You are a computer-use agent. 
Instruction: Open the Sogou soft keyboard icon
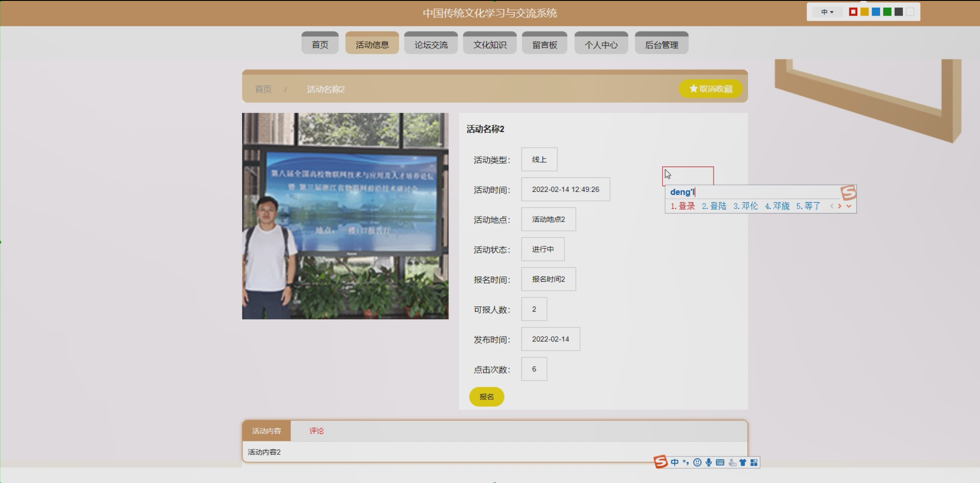tap(720, 463)
